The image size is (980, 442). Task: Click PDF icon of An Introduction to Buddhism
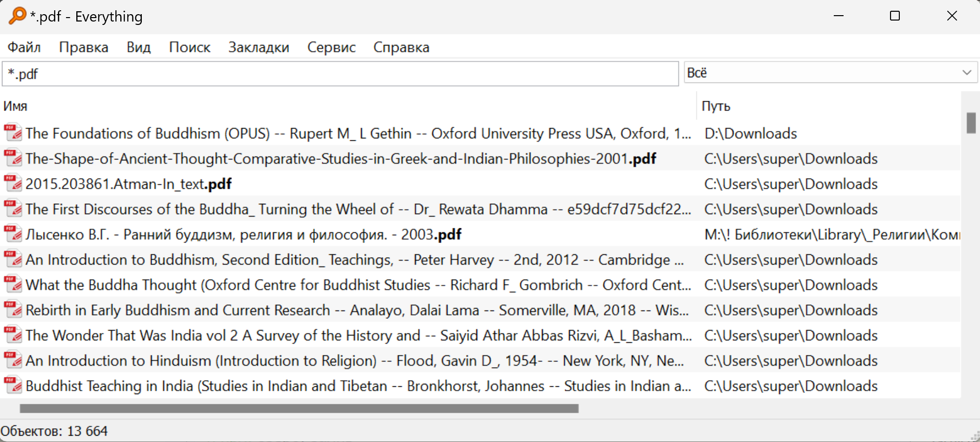coord(13,260)
